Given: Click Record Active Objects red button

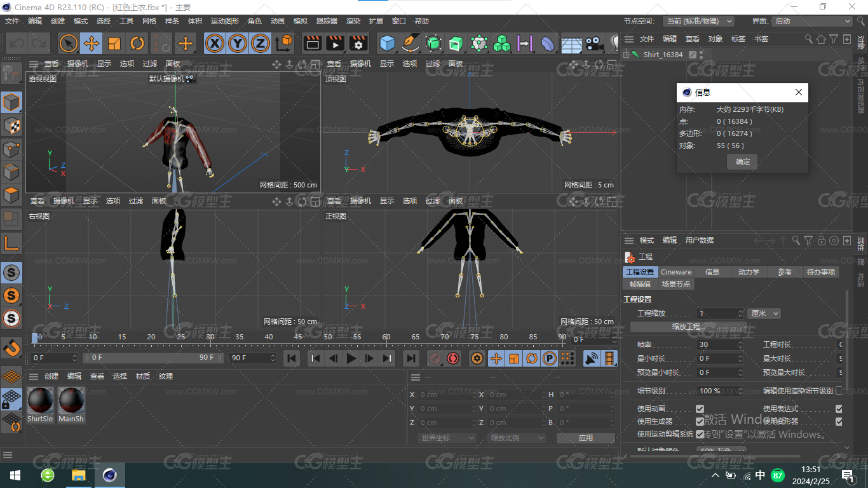Looking at the screenshot, I should pyautogui.click(x=435, y=358).
